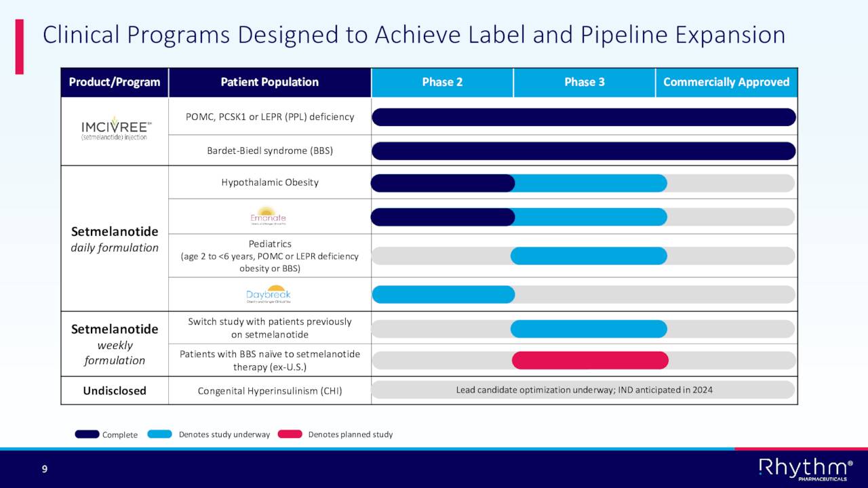Click 'Bardet-Biedl syndrome (BBS)' cell
The width and height of the screenshot is (868, 488).
(x=270, y=150)
